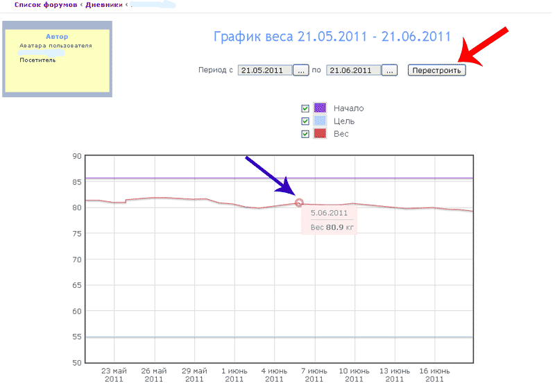This screenshot has height=392, width=555.
Task: Toggle the Цель series checkbox
Action: [305, 121]
